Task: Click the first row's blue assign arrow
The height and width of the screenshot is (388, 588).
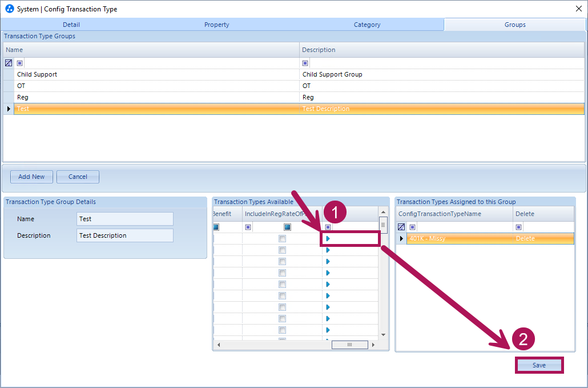Action: 328,239
